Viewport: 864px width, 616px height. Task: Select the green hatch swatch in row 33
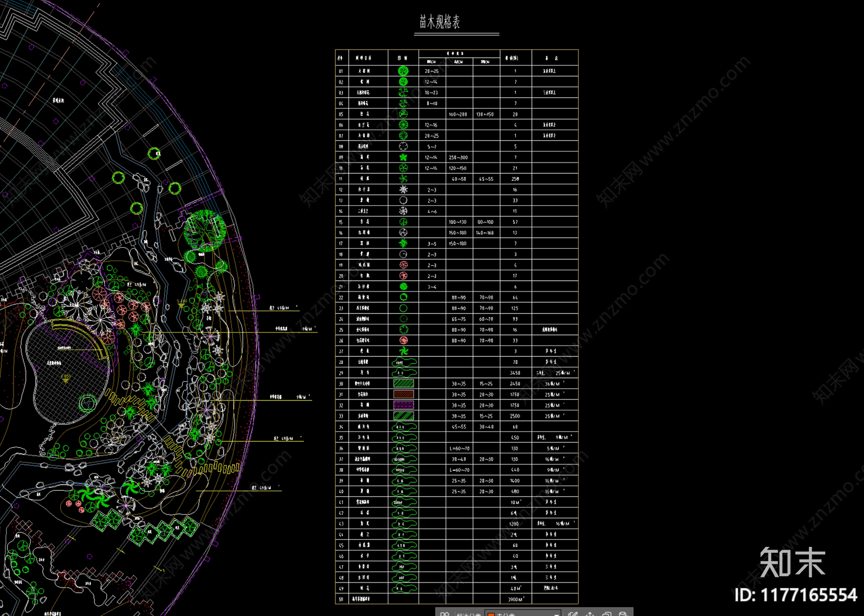pyautogui.click(x=403, y=416)
